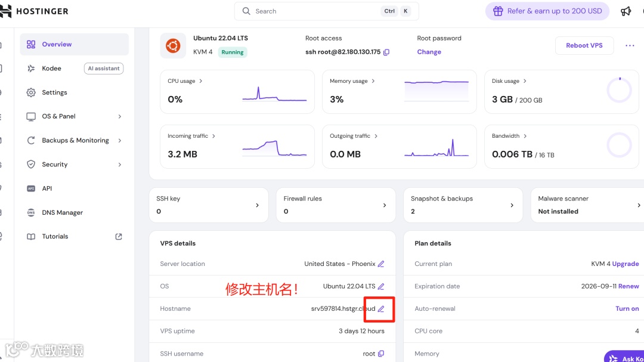Focus the Search input field
This screenshot has height=362, width=644.
327,11
